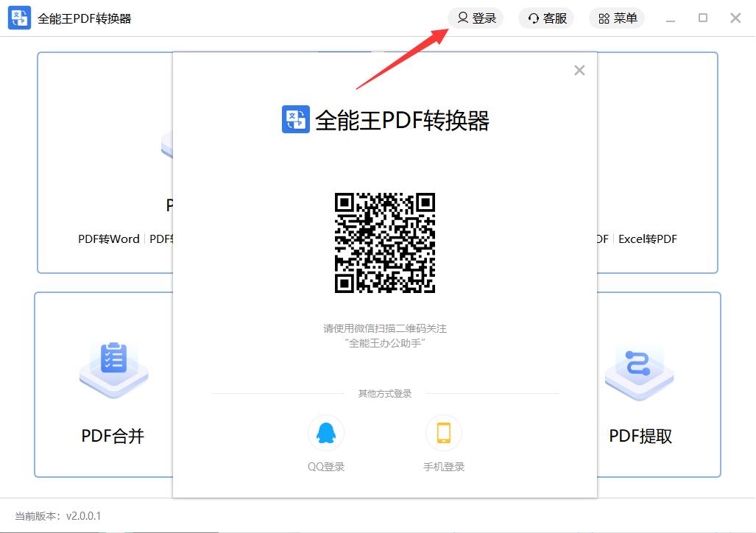Close the login QR code dialog
This screenshot has width=756, height=533.
[x=579, y=71]
